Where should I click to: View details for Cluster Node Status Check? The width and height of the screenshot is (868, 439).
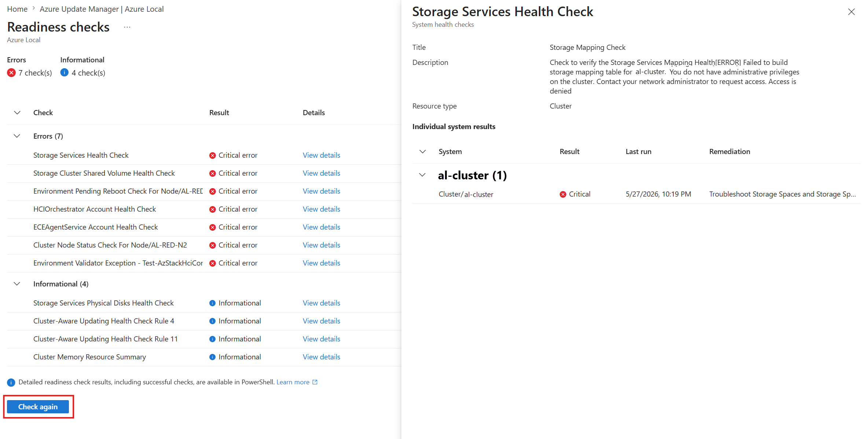[x=321, y=245]
